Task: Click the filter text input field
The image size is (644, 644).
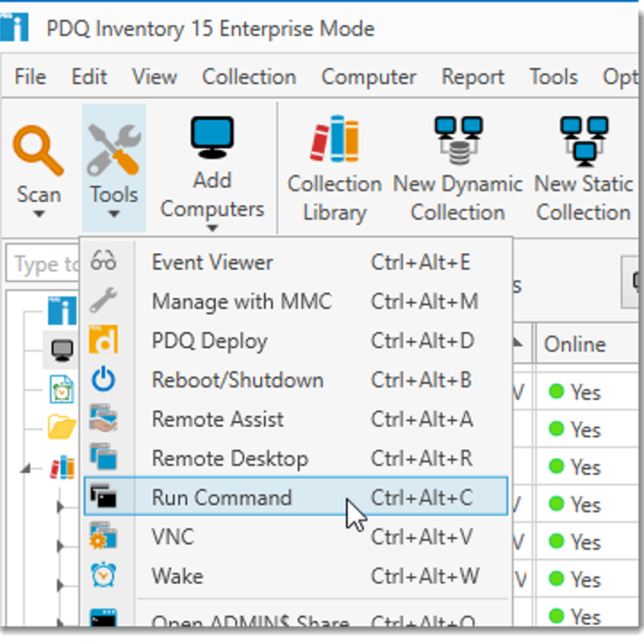Action: coord(43,264)
